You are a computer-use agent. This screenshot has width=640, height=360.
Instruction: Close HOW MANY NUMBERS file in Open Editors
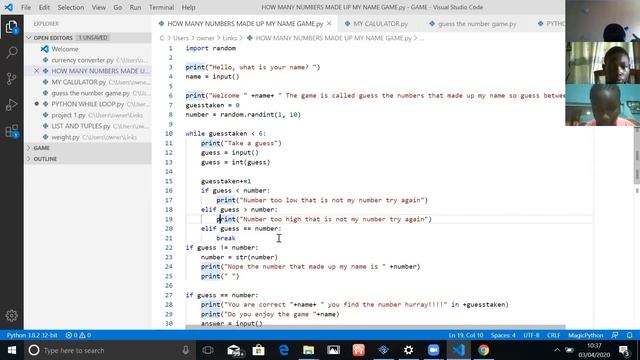pyautogui.click(x=36, y=71)
